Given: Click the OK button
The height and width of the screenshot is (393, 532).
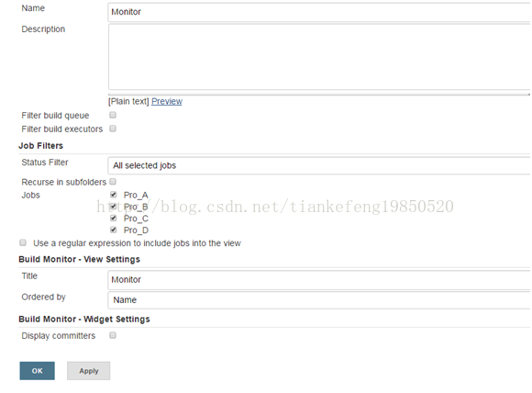Looking at the screenshot, I should click(x=37, y=371).
